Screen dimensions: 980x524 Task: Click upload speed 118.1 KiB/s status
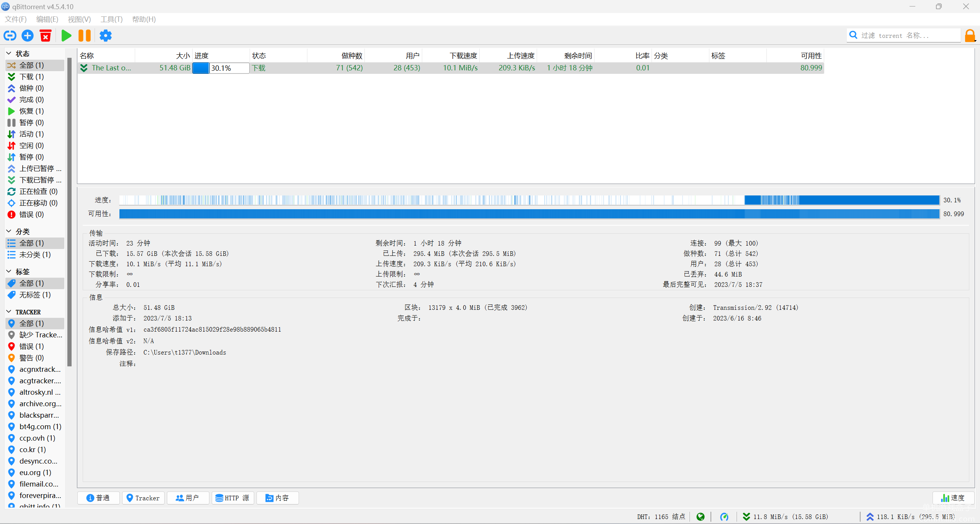pos(911,517)
